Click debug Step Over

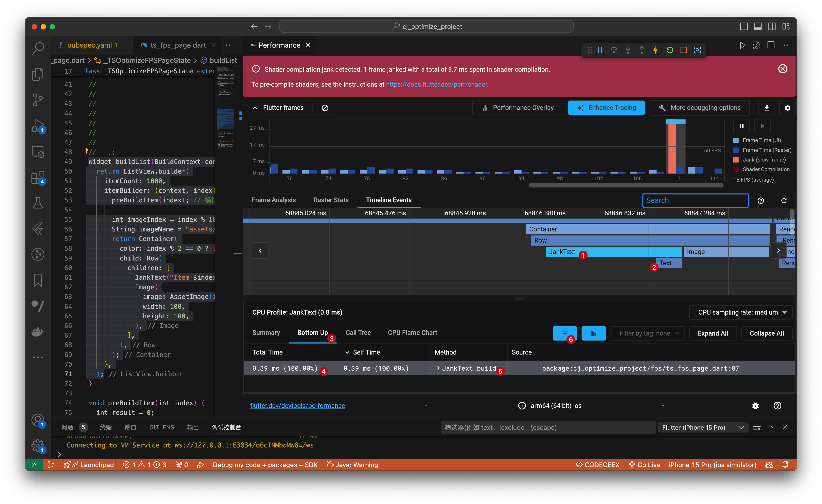pos(614,50)
